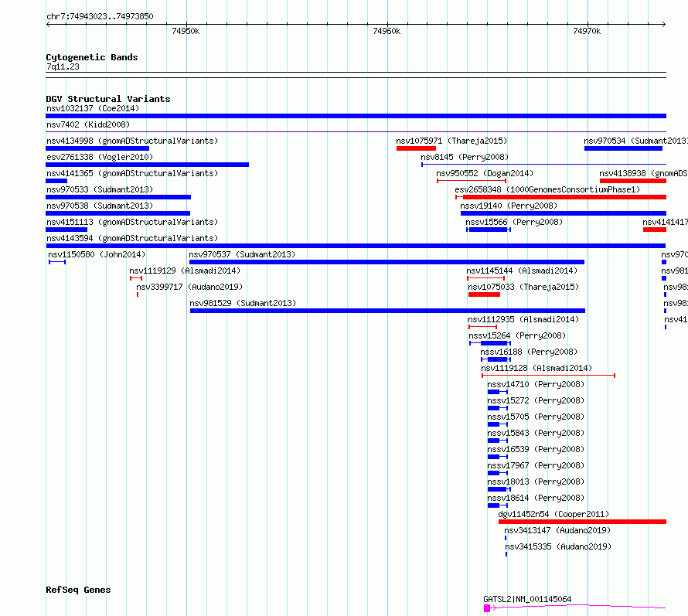Open the nsv4141365 gnomAD variant

point(132,173)
